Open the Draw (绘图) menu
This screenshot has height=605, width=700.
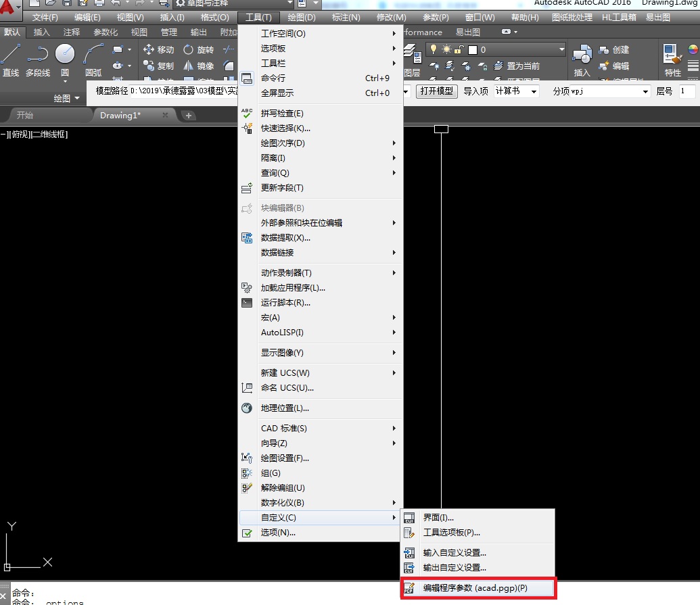pyautogui.click(x=302, y=18)
